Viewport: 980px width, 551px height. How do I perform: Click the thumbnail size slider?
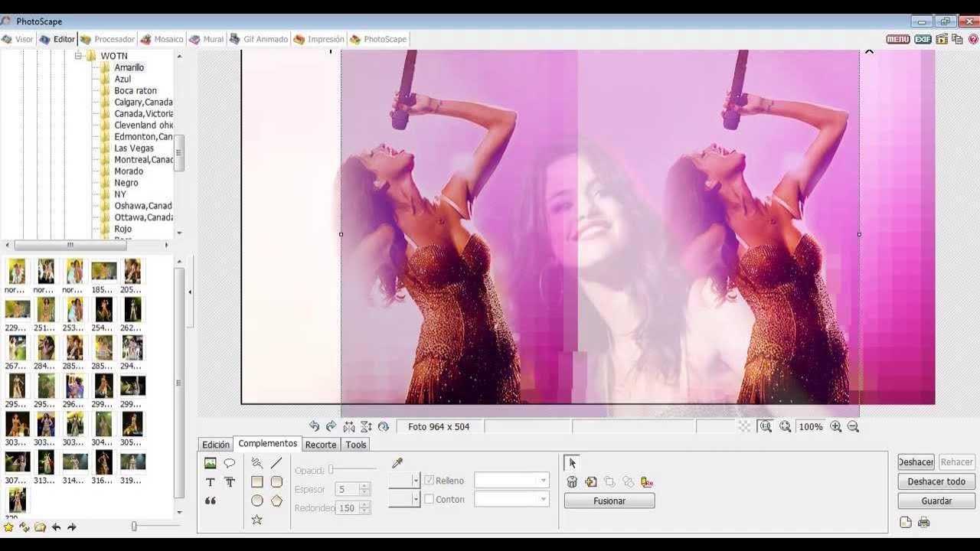pos(134,527)
